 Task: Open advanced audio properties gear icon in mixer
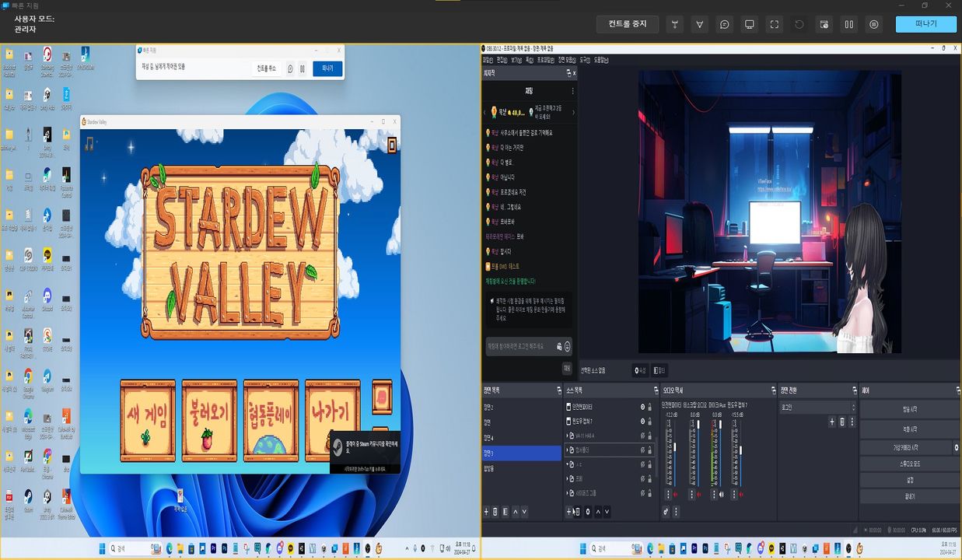[666, 512]
